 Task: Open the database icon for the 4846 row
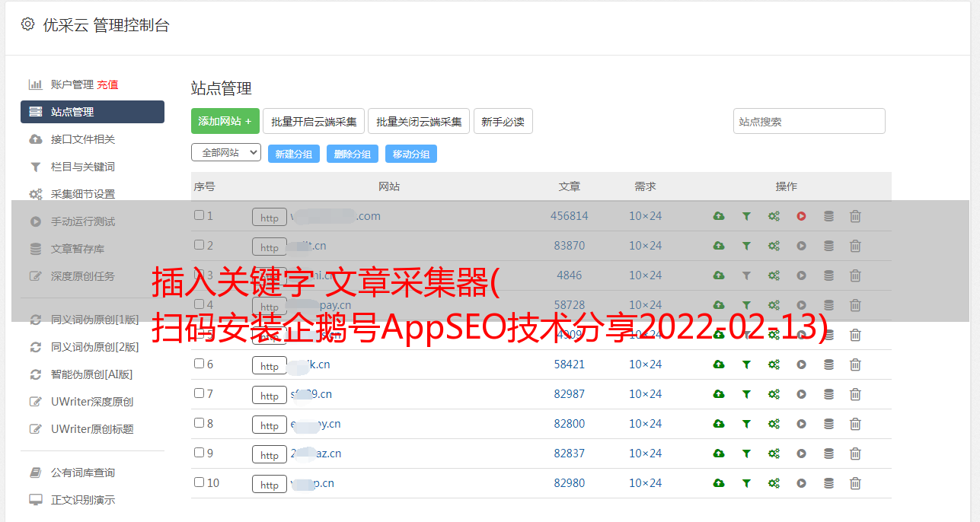point(828,275)
